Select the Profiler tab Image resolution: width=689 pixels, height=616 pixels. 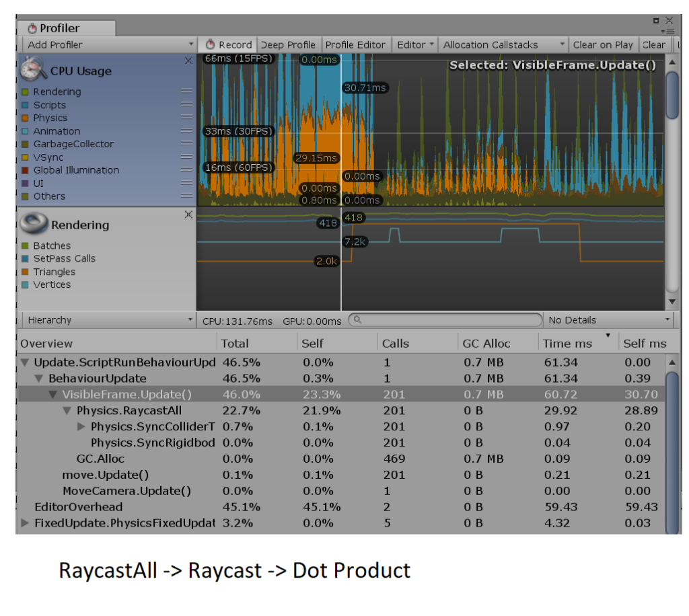point(59,28)
